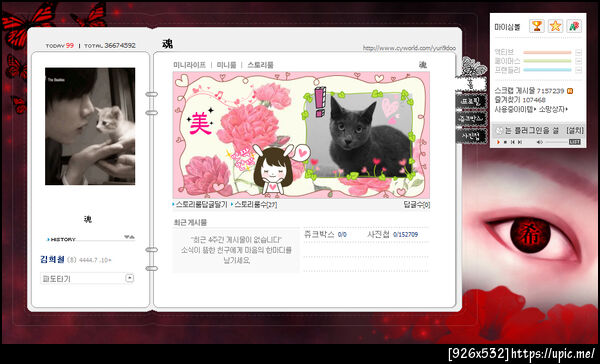This screenshot has height=364, width=600.
Task: Open the 홈 side tab
Action: click(471, 83)
